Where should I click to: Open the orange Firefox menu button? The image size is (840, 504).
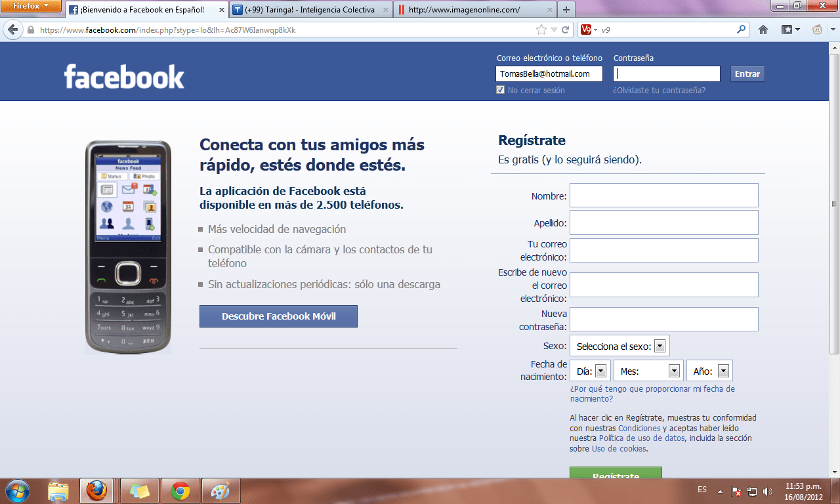[x=26, y=7]
